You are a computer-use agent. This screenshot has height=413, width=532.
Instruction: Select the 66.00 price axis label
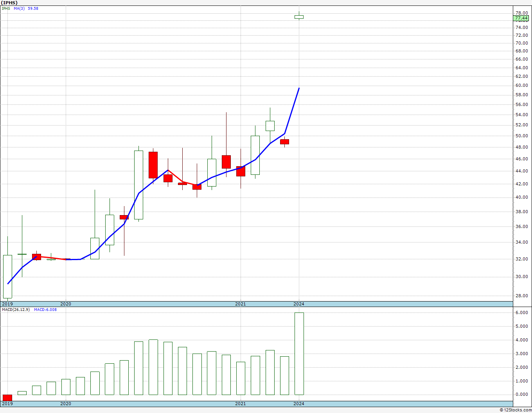[521, 59]
